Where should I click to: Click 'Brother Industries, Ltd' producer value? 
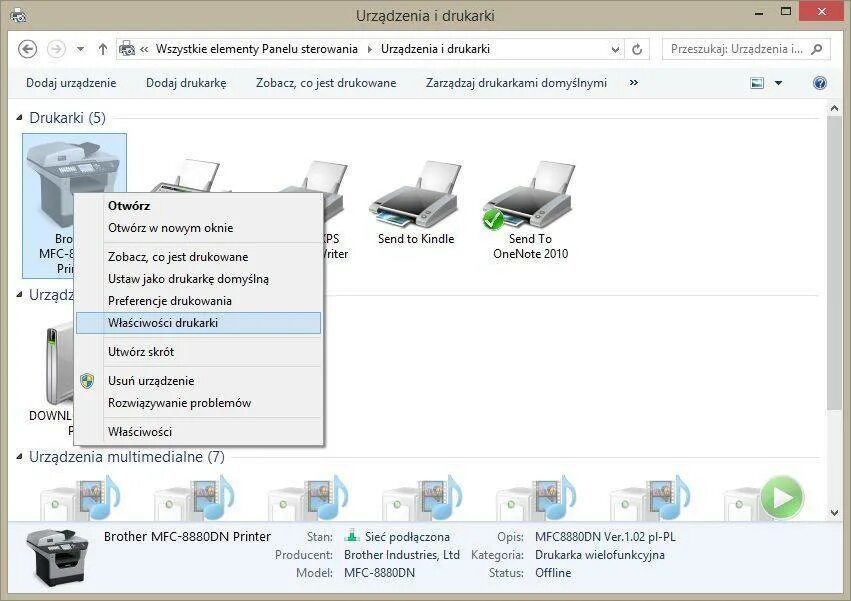402,555
